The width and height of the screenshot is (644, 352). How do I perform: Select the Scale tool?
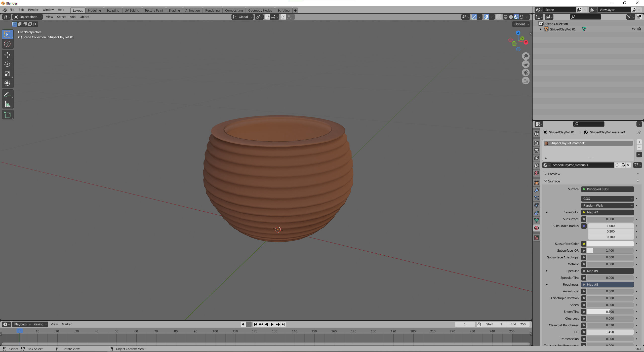tap(7, 74)
